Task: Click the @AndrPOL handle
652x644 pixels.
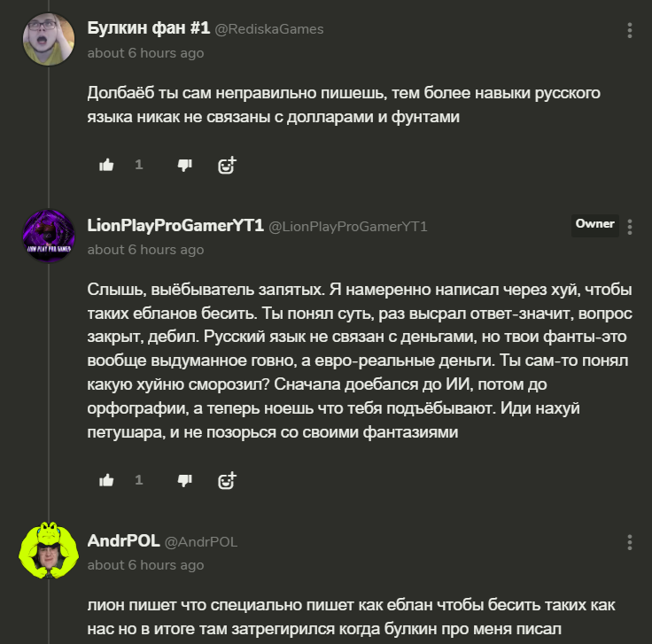Action: [x=200, y=541]
